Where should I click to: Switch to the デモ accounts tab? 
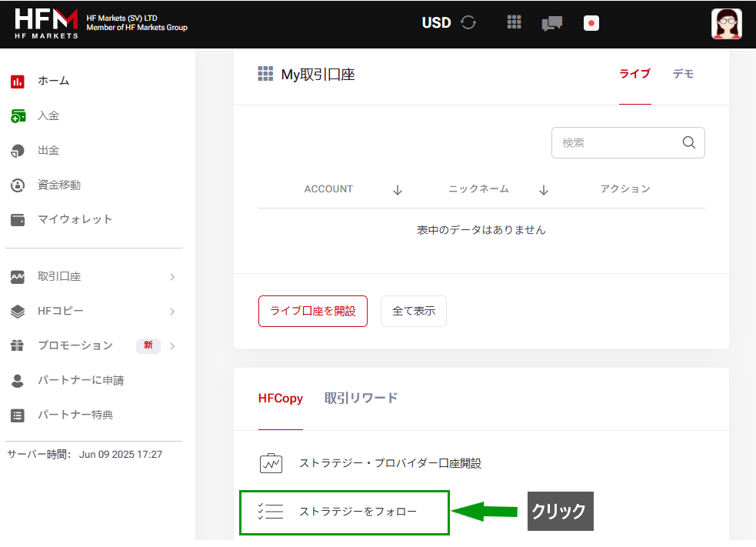pyautogui.click(x=683, y=74)
